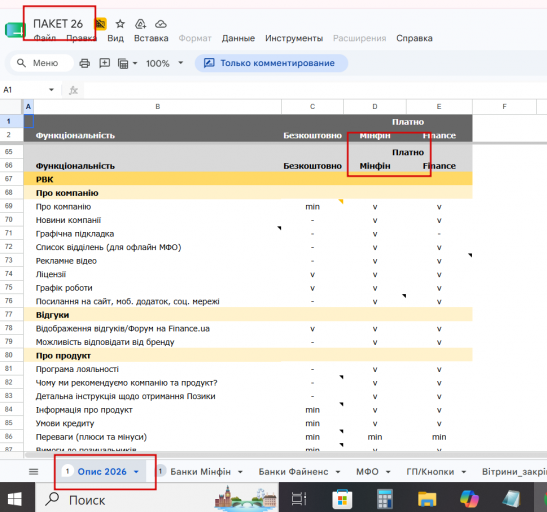Viewport: 547px width, 512px height.
Task: Click the yellow offline badge icon
Action: (100, 24)
